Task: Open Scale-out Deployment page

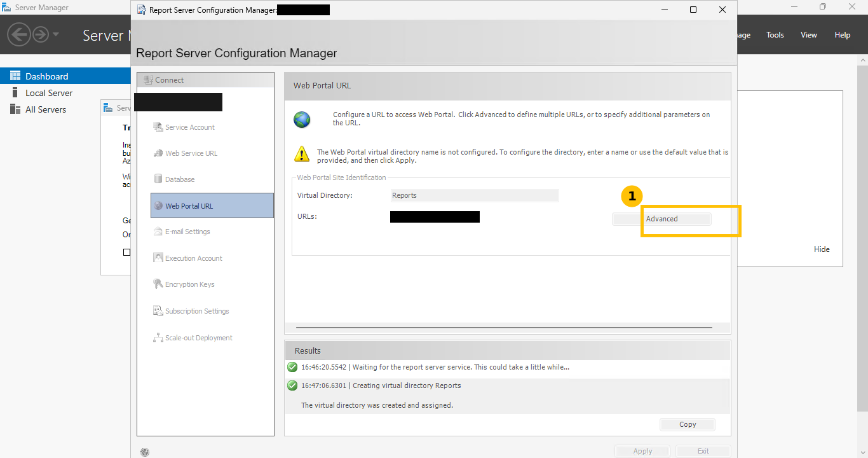Action: 193,338
